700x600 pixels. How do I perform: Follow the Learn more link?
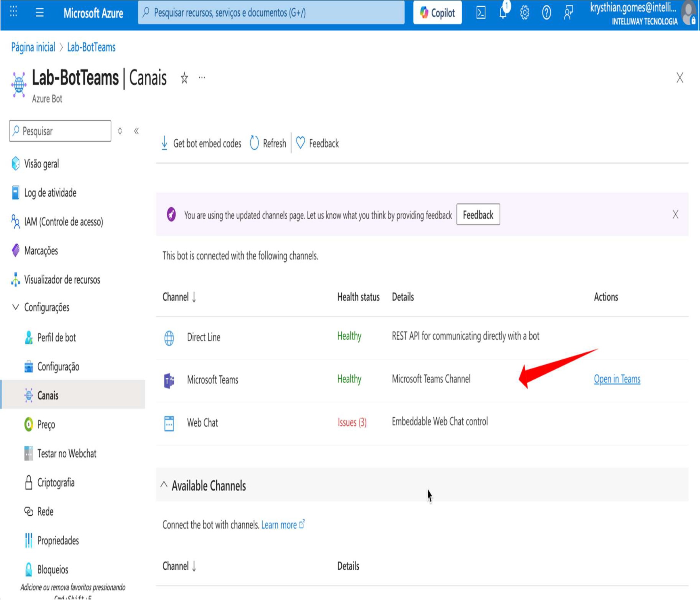[x=279, y=525]
